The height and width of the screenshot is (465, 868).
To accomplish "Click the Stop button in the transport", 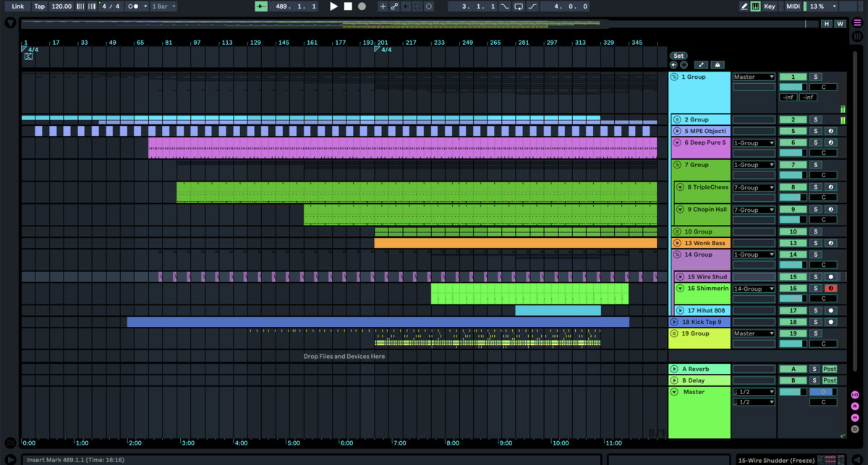I will [348, 7].
